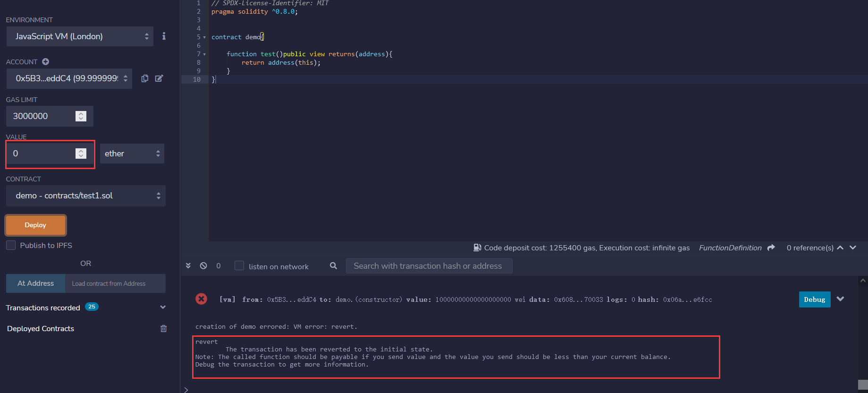Collapse function test code fold arrow
The height and width of the screenshot is (393, 868).
(204, 54)
